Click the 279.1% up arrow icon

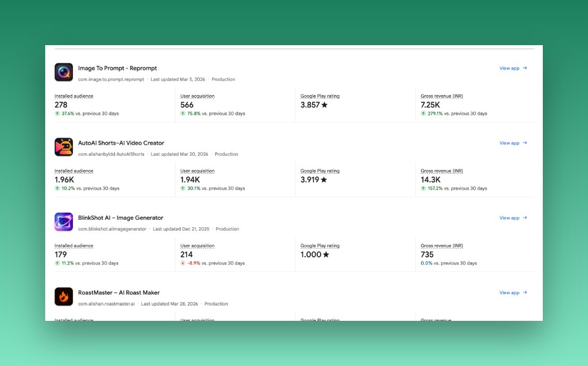pyautogui.click(x=423, y=114)
